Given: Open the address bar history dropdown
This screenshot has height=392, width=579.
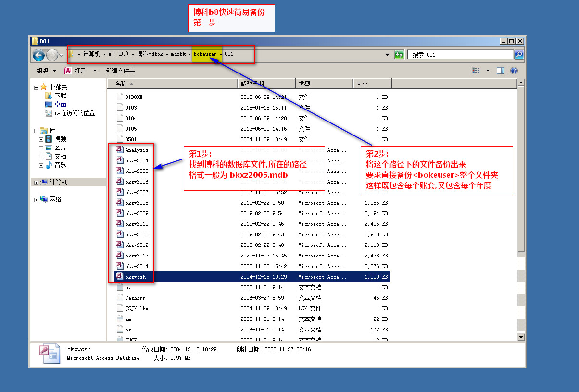Looking at the screenshot, I should click(x=388, y=55).
